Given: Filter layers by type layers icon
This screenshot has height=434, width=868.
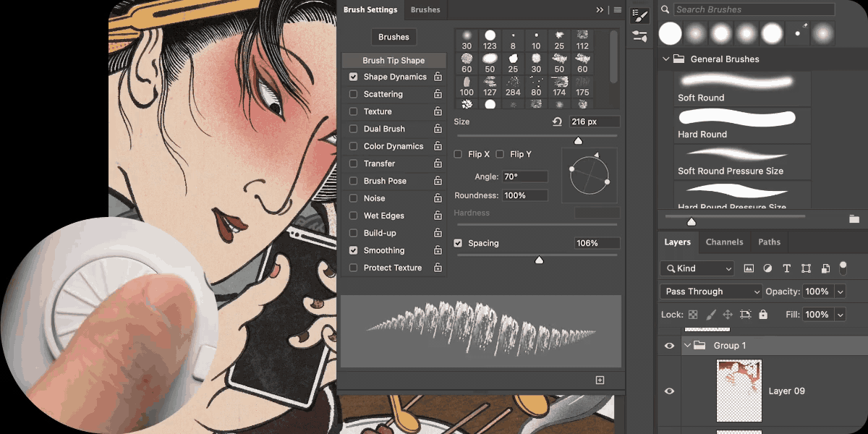Looking at the screenshot, I should [787, 268].
